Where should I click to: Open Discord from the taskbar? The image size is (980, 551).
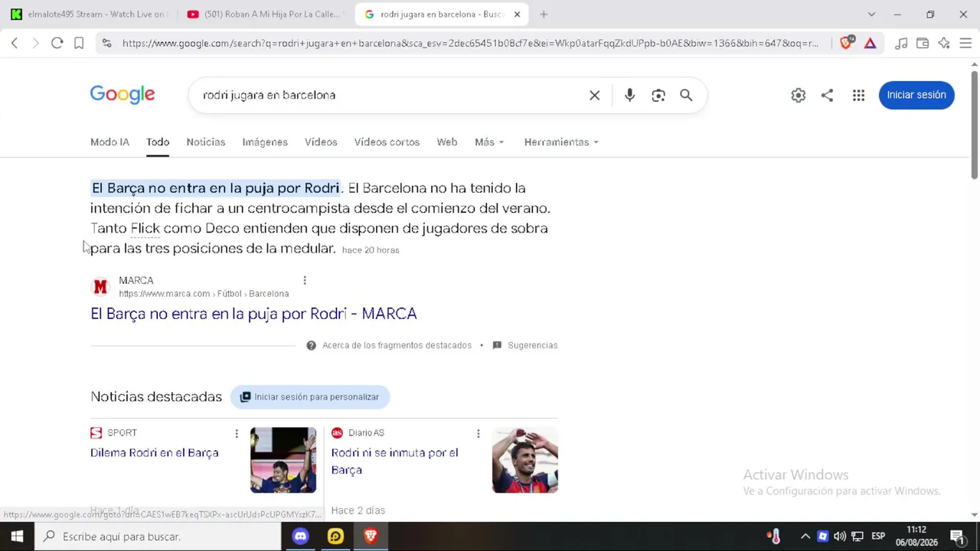coord(300,536)
